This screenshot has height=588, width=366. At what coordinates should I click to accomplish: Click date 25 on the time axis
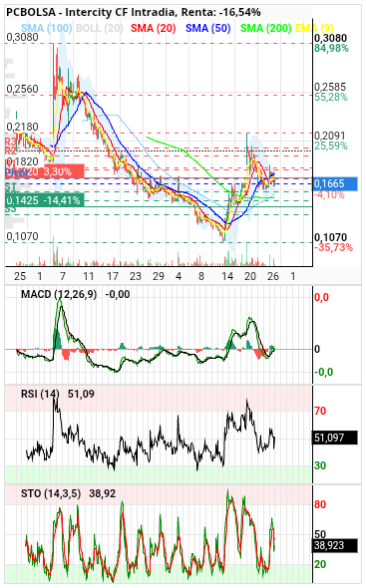(x=20, y=277)
